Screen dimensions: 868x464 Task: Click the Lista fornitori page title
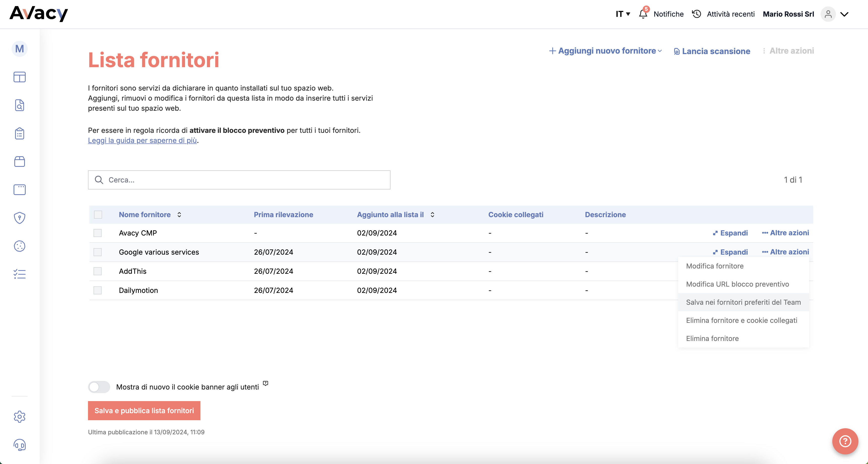pyautogui.click(x=154, y=60)
